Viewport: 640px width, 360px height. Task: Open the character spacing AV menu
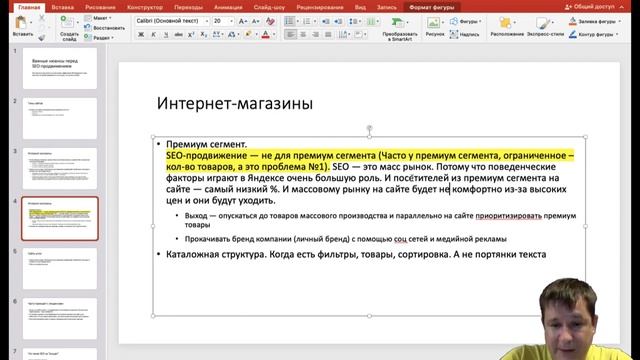pos(217,35)
